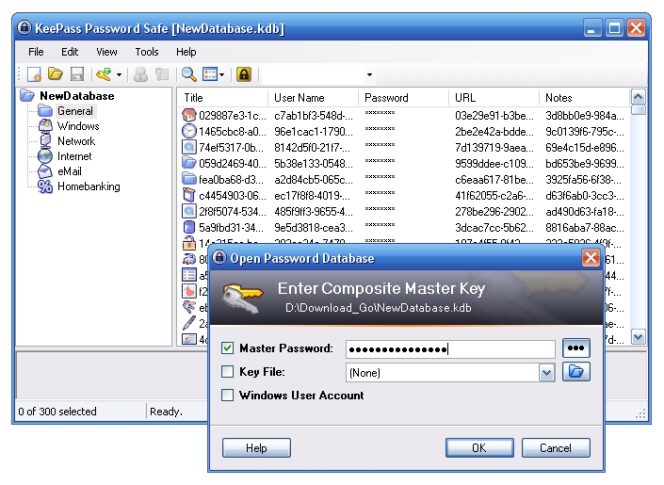Check the Windows User Account checkbox
The height and width of the screenshot is (485, 664).
tap(227, 395)
